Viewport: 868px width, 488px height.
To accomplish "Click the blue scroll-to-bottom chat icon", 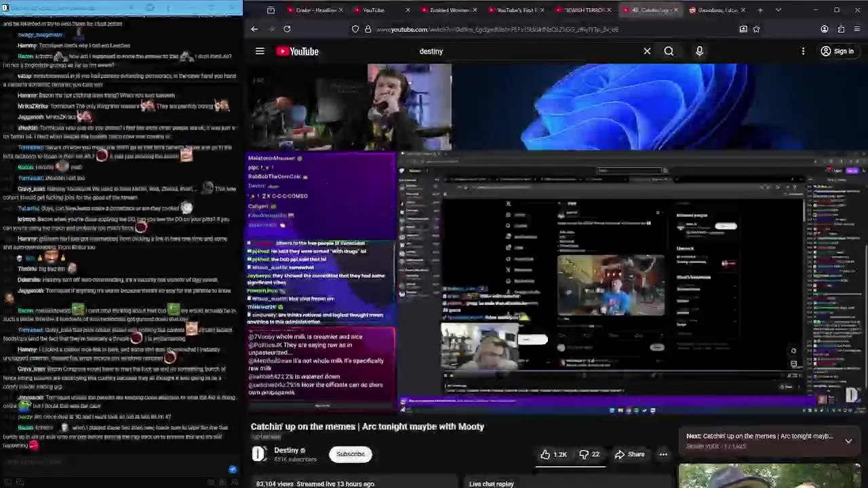I will 233,469.
